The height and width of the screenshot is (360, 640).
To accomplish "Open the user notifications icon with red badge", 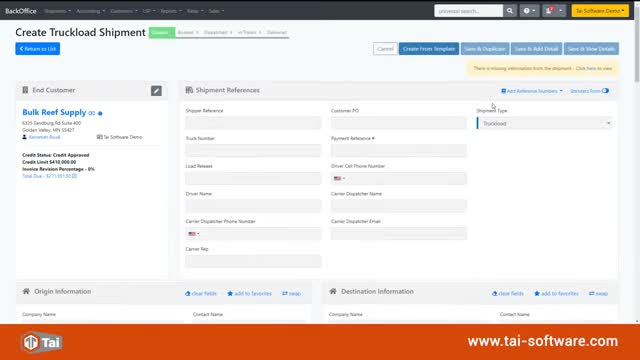I will coord(549,11).
